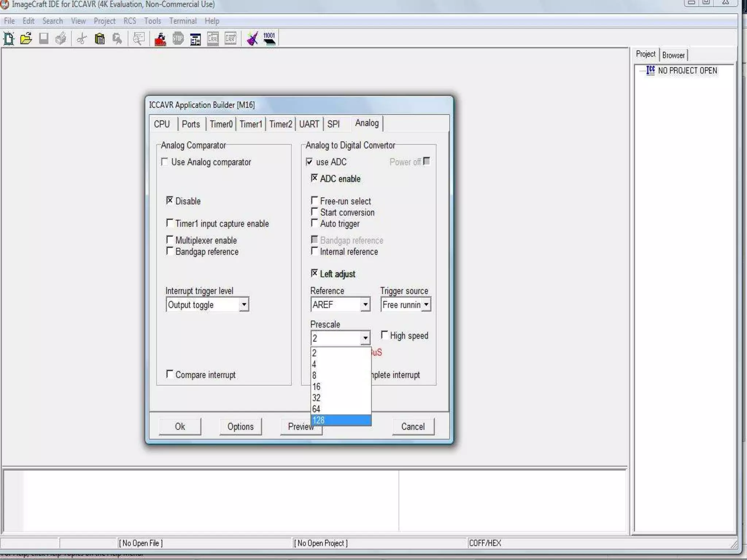Choose prescale 32 in dropdown list

coord(341,398)
